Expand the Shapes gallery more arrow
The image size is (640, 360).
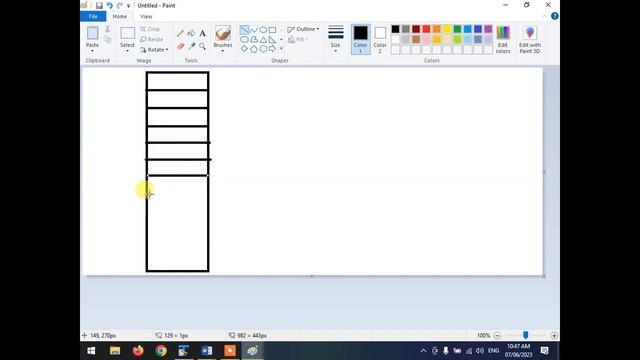[x=281, y=49]
